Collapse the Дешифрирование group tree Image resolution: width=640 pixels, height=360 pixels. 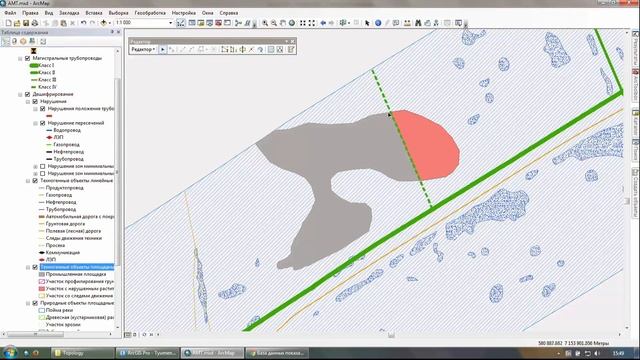(x=20, y=95)
